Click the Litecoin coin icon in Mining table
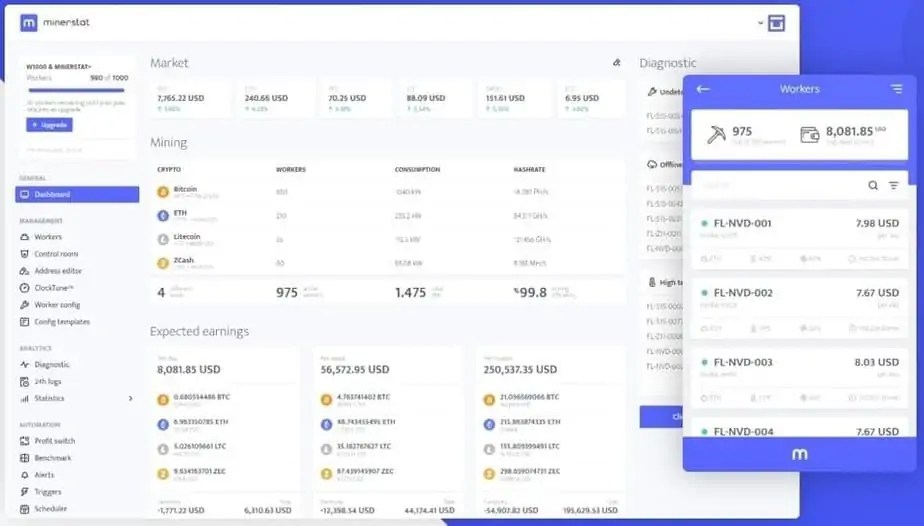This screenshot has width=924, height=526. pos(163,240)
